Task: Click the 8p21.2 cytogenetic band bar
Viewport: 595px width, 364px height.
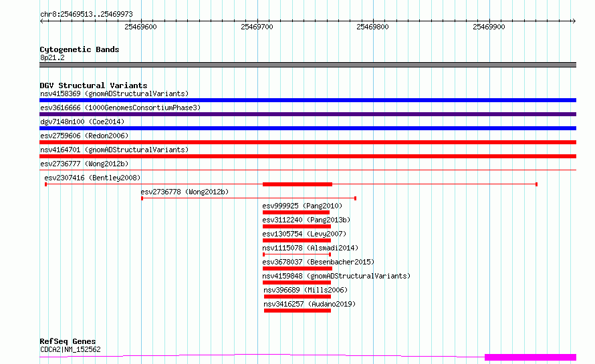Action: pyautogui.click(x=308, y=65)
